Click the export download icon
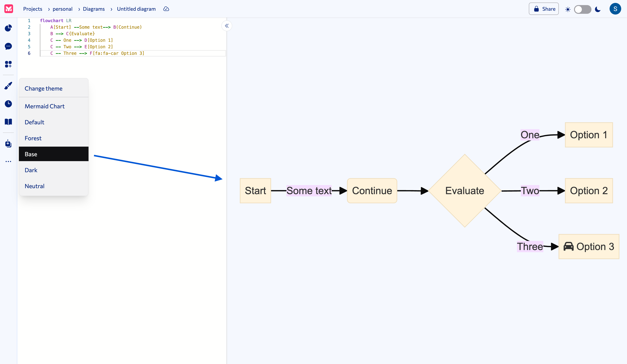The height and width of the screenshot is (364, 627). tap(8, 144)
